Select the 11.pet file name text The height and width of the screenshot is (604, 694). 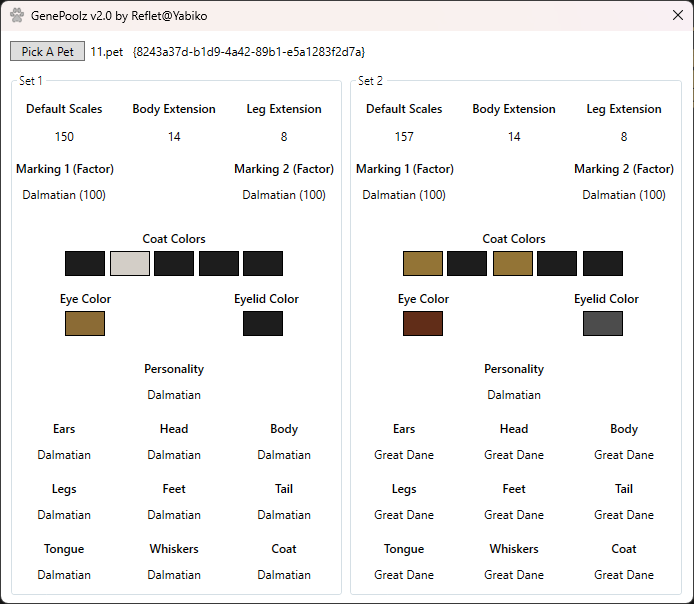point(107,52)
